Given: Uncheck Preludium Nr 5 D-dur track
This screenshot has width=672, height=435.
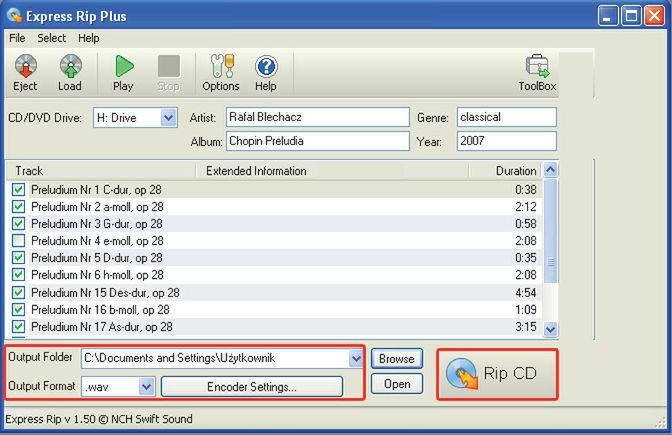Looking at the screenshot, I should click(18, 258).
